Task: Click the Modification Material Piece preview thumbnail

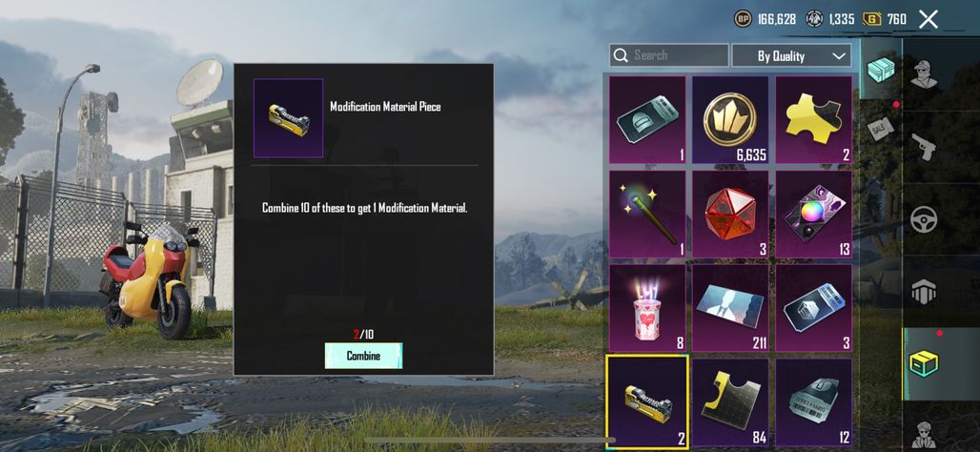Action: click(288, 117)
